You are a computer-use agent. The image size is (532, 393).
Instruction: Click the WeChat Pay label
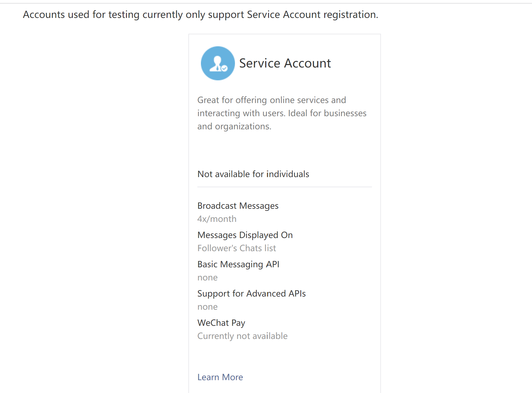221,323
